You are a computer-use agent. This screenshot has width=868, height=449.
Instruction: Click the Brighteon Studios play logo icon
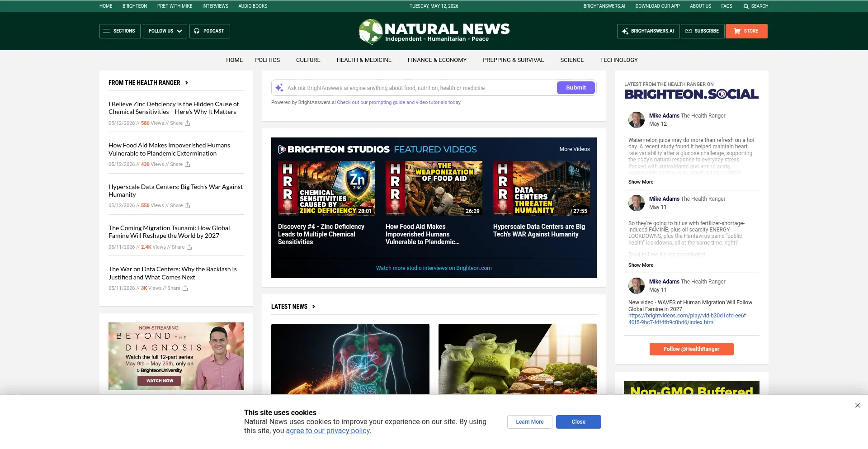pos(282,149)
